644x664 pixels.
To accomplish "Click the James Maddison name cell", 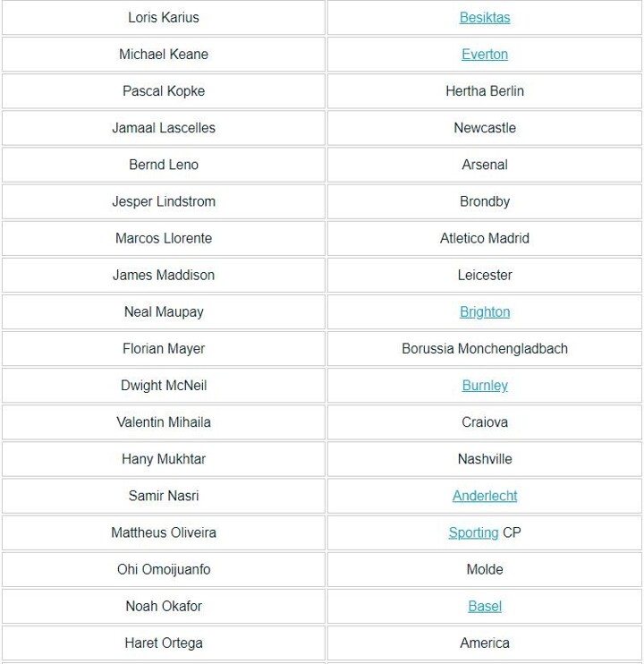I will 164,275.
